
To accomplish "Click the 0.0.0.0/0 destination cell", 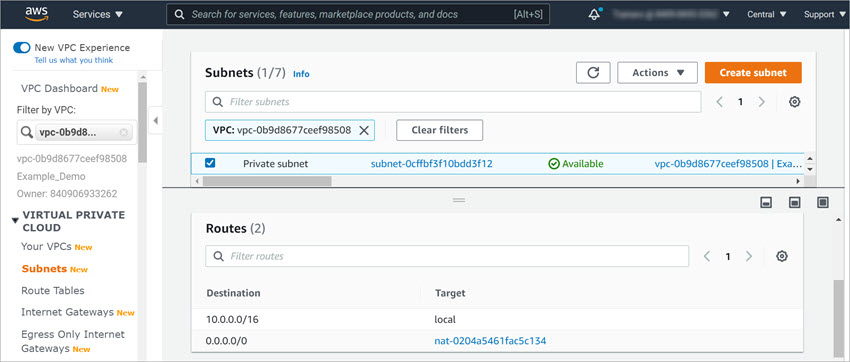I will pos(227,341).
